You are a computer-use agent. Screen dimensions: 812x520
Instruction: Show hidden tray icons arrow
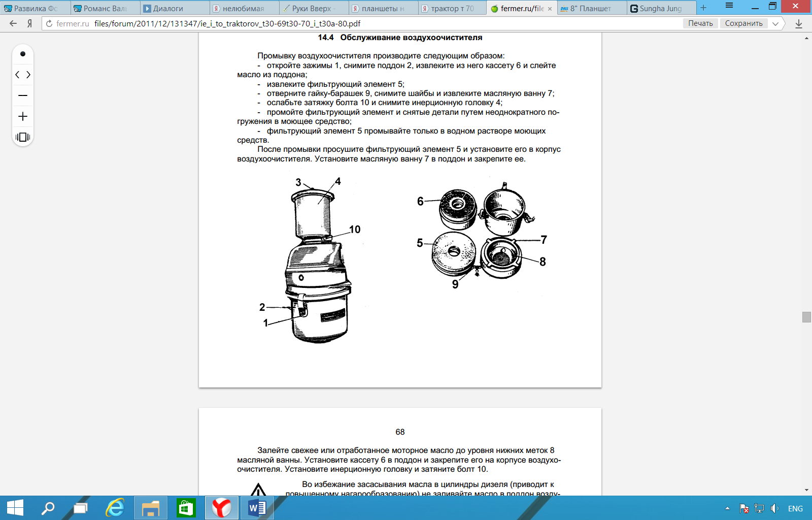point(727,508)
